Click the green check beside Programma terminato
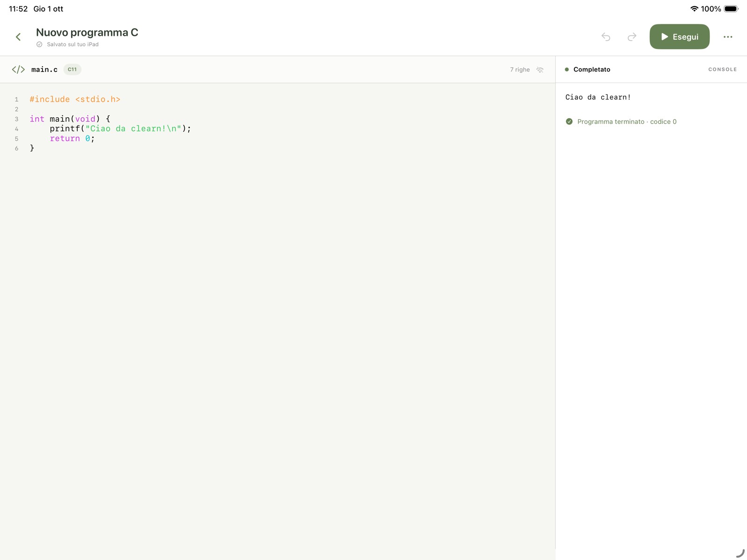 (x=569, y=121)
